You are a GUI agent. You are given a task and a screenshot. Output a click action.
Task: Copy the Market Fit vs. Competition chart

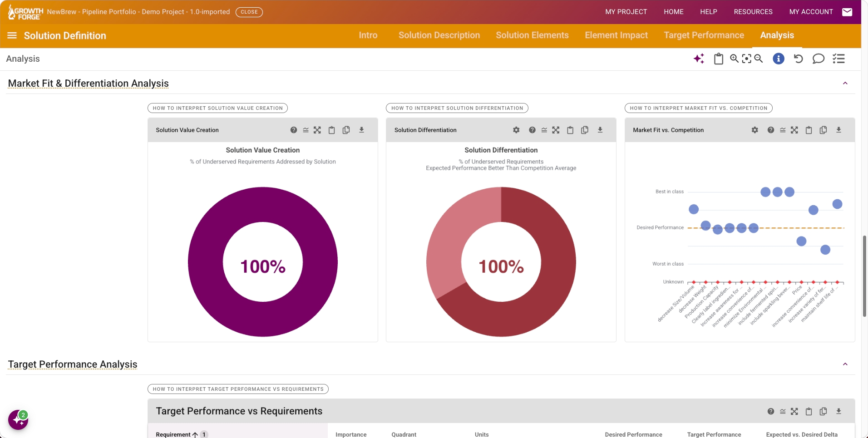pos(824,130)
